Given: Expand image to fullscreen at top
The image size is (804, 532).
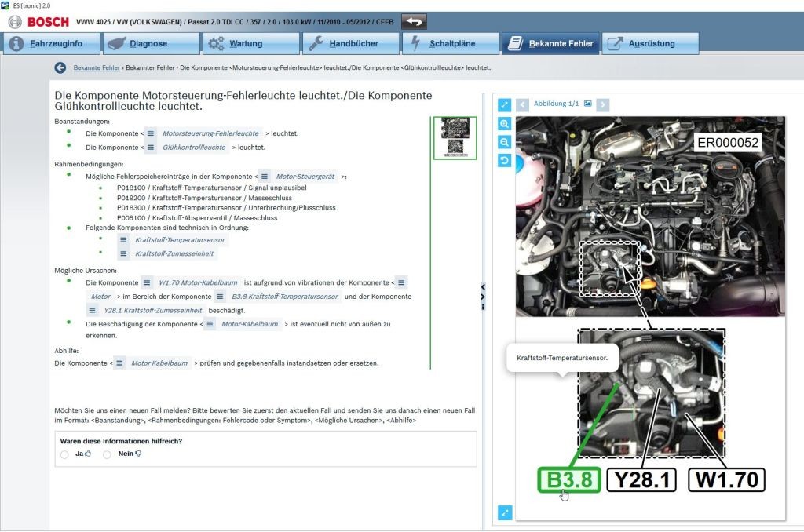Looking at the screenshot, I should coord(505,104).
